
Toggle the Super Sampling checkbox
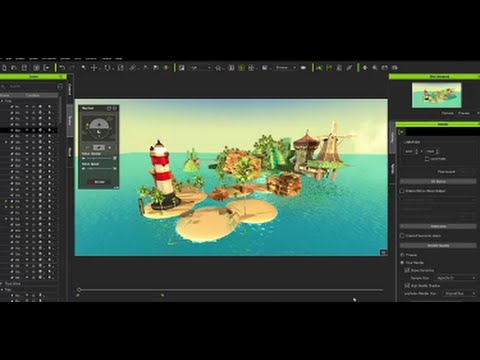(x=407, y=270)
